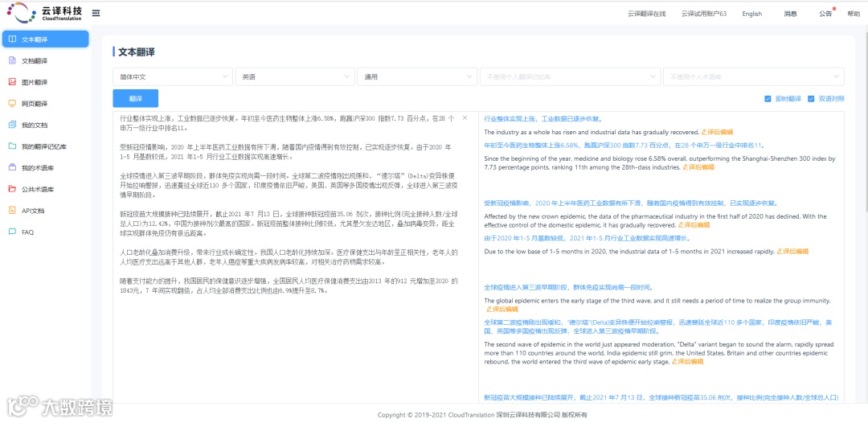868x423 pixels.
Task: Clear source text with the X icon
Action: pyautogui.click(x=465, y=118)
